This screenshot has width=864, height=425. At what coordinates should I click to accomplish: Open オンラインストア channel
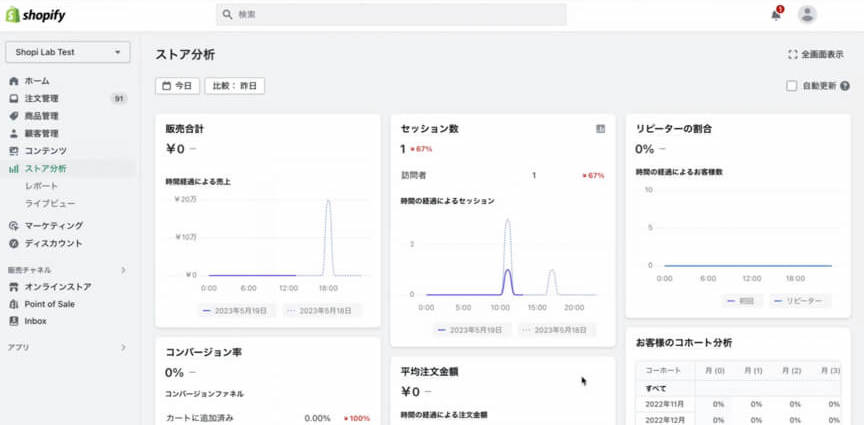pyautogui.click(x=58, y=287)
